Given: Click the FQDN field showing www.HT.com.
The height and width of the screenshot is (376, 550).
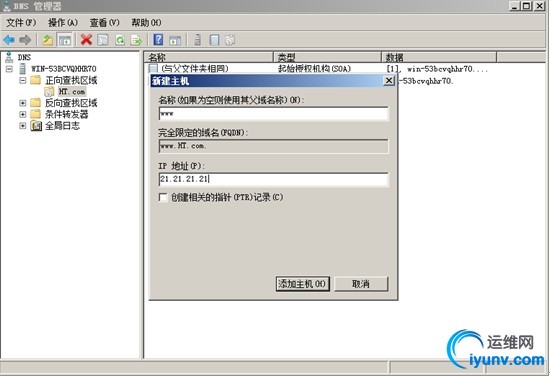Looking at the screenshot, I should click(274, 146).
